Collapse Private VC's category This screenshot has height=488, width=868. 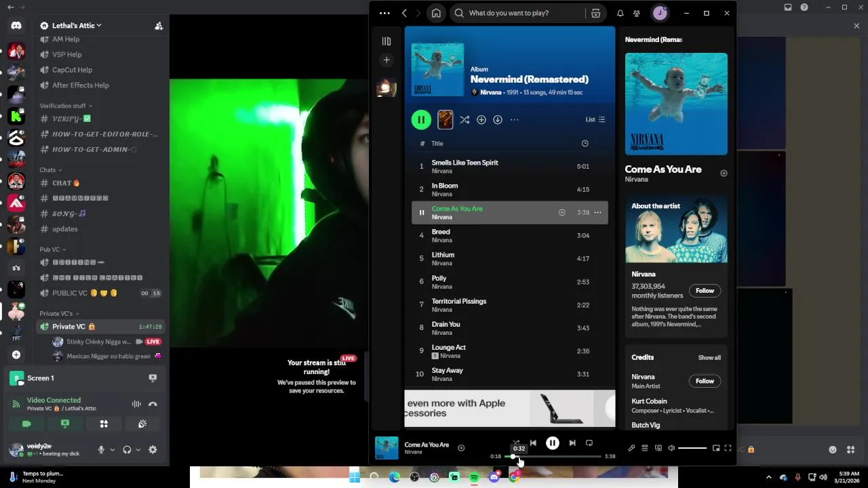pos(59,314)
